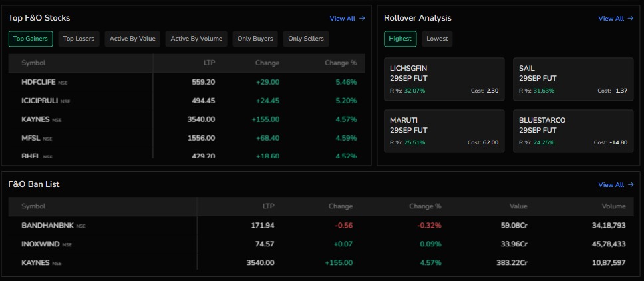This screenshot has height=281, width=644.
Task: Click HDFCLIFE LTP value 559.20
Action: [x=204, y=82]
